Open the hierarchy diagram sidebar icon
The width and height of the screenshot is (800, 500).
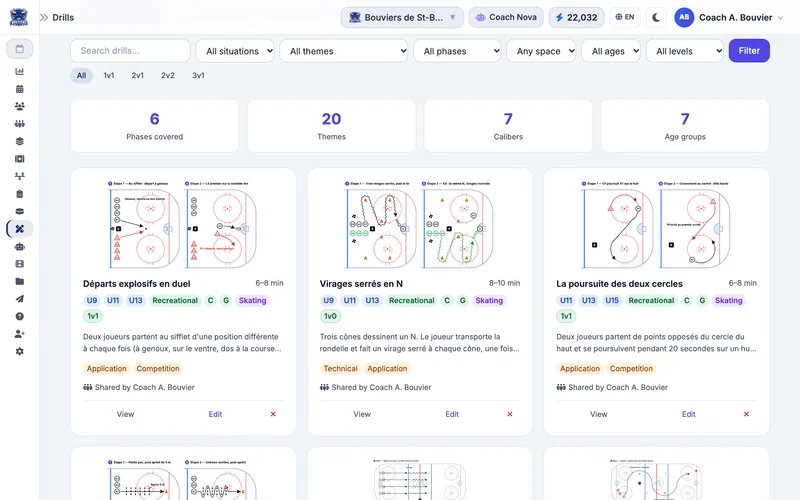(19, 176)
